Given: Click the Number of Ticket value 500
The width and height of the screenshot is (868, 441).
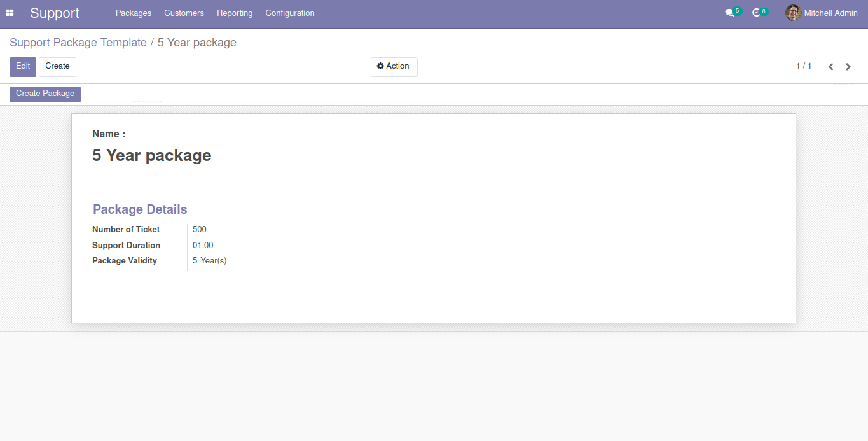Looking at the screenshot, I should point(200,230).
